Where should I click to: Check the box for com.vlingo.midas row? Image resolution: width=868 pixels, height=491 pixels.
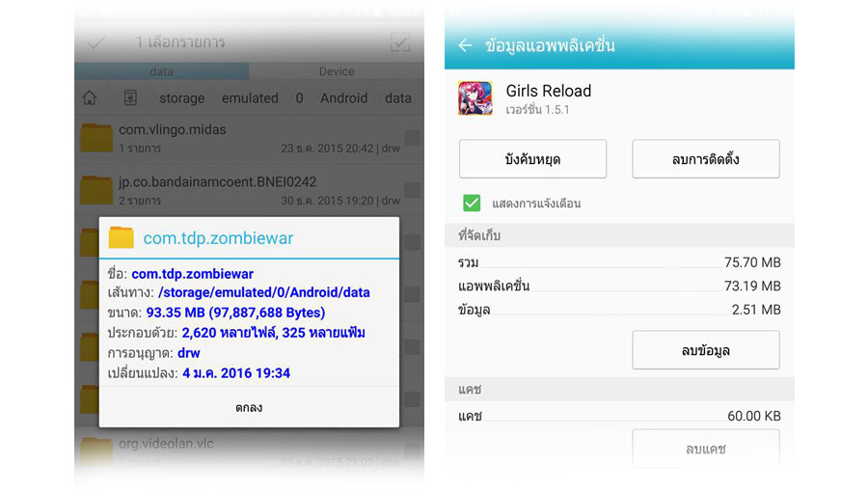412,138
